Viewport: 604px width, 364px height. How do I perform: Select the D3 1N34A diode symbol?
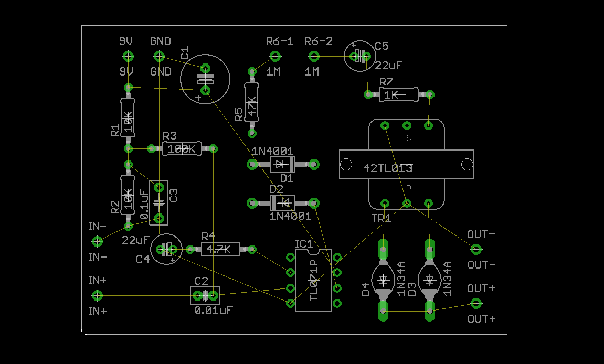(430, 280)
